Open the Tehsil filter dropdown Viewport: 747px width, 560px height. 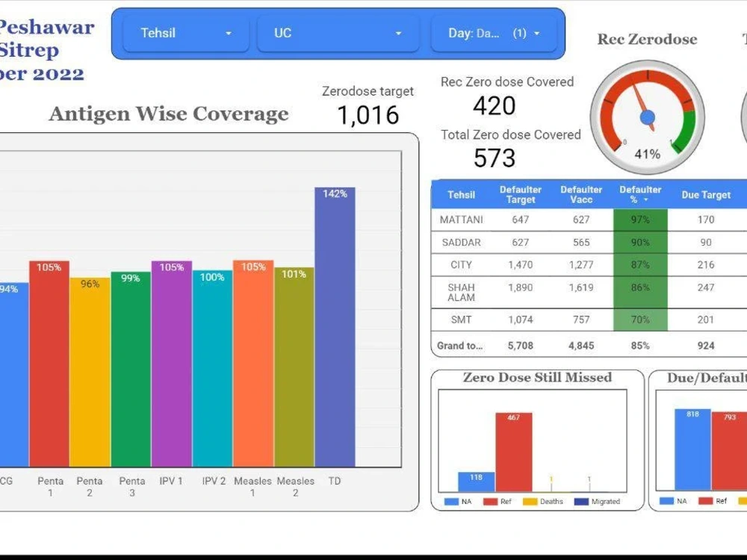[185, 33]
